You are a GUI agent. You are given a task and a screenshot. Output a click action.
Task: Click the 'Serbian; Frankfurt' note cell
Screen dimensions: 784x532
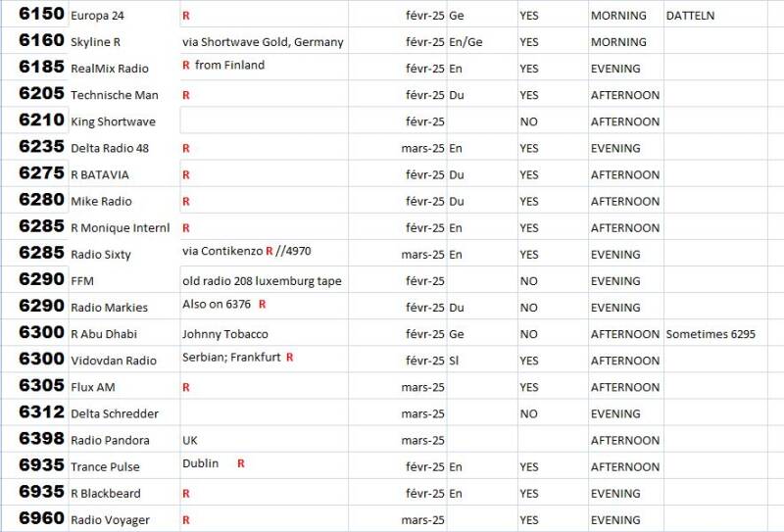coord(237,358)
